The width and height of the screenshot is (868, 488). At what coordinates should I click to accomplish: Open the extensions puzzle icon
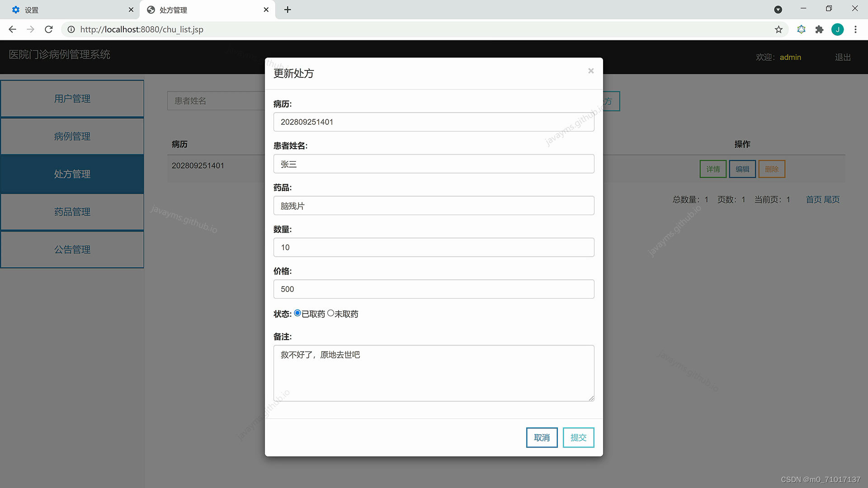(x=819, y=29)
